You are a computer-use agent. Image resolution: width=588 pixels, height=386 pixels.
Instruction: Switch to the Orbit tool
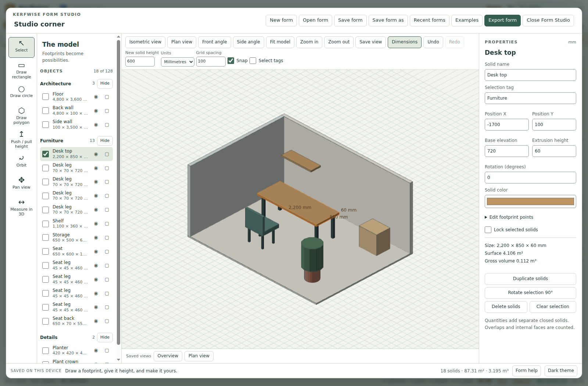pyautogui.click(x=21, y=161)
